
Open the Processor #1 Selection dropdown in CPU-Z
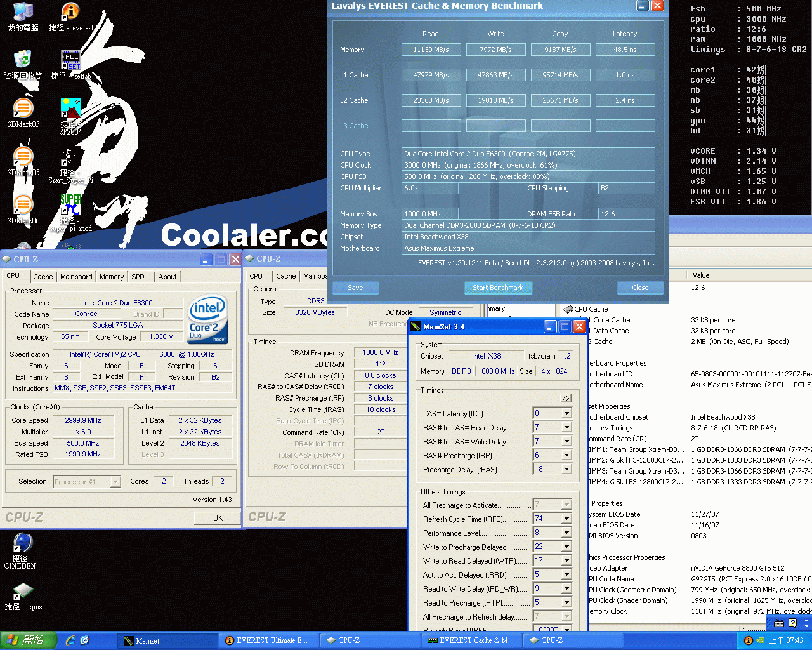pos(115,482)
